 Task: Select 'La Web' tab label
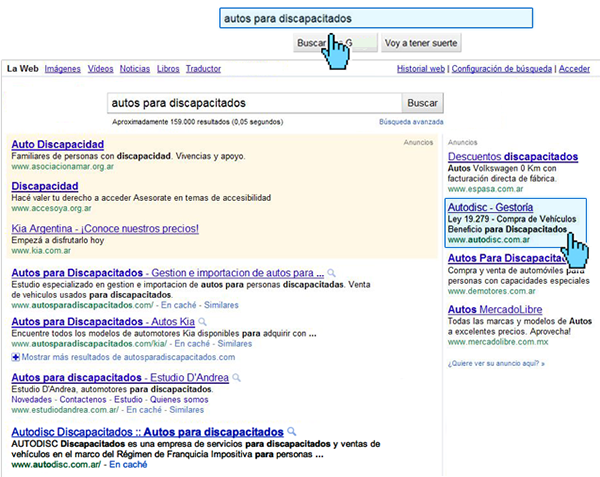23,69
